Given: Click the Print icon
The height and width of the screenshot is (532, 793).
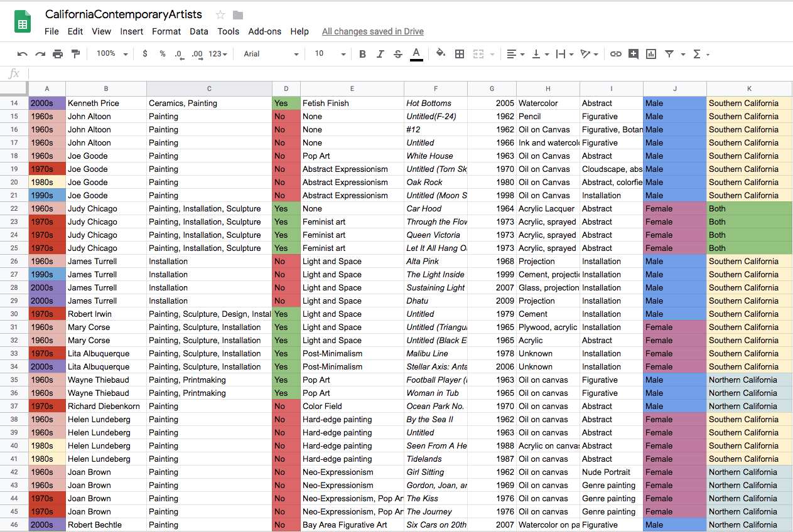Looking at the screenshot, I should click(58, 54).
